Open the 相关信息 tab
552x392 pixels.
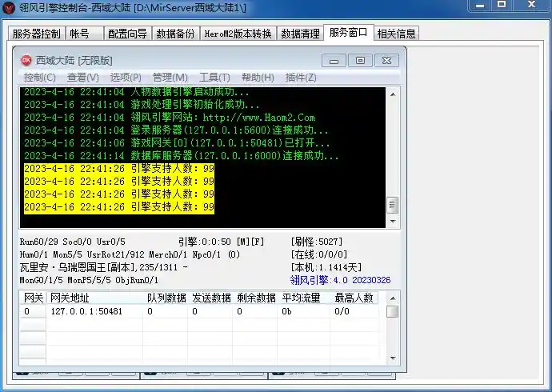[396, 34]
